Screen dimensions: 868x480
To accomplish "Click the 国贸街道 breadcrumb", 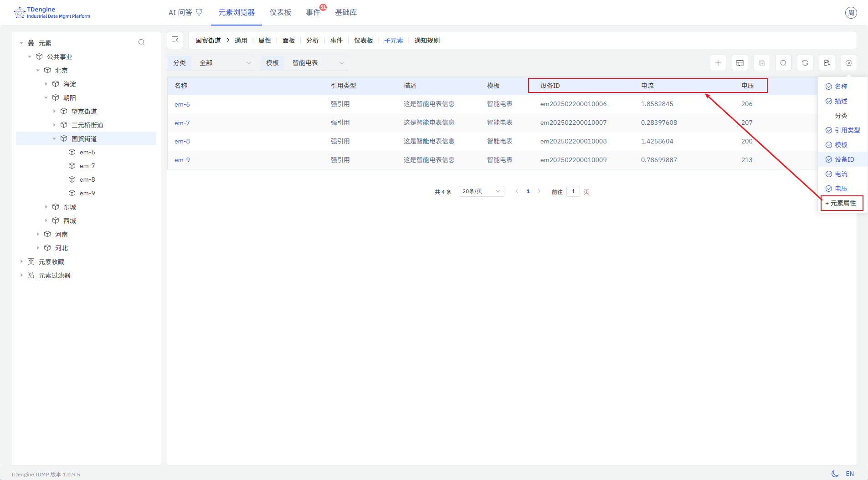I will click(208, 41).
